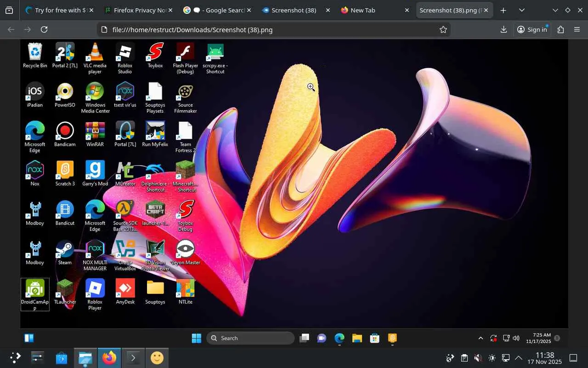Screen dimensions: 588x368
Task: Open the Firefox extensions menu
Action: pos(560,29)
